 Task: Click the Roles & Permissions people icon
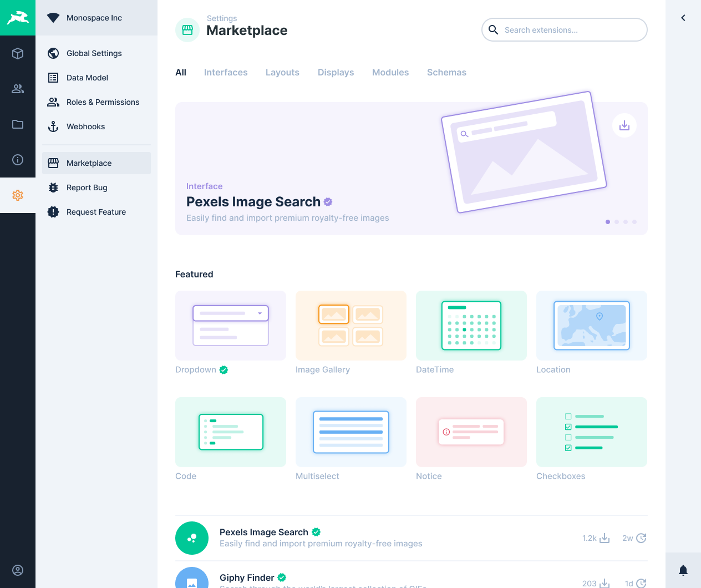53,102
